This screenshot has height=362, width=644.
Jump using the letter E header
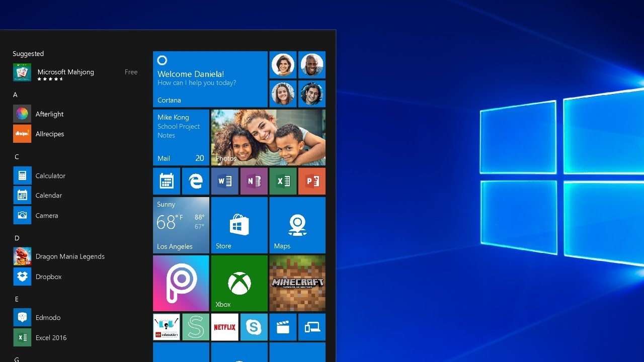pyautogui.click(x=17, y=299)
